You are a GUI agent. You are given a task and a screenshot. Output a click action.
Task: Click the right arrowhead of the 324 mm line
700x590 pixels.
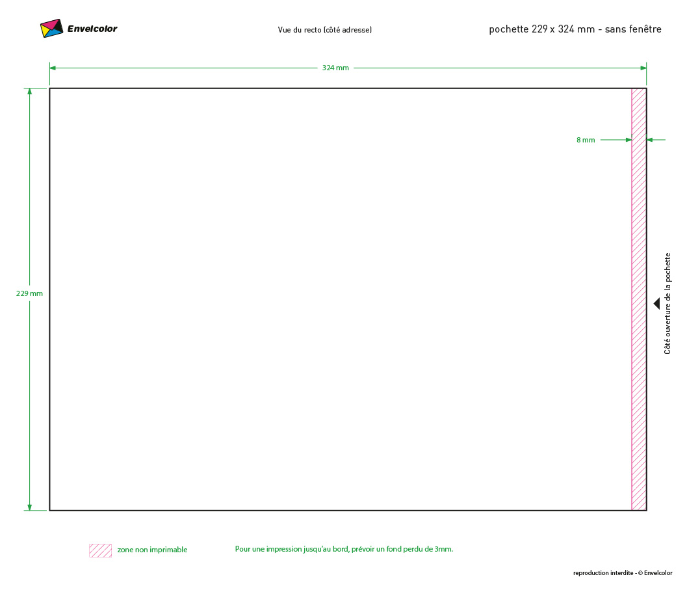coord(643,68)
